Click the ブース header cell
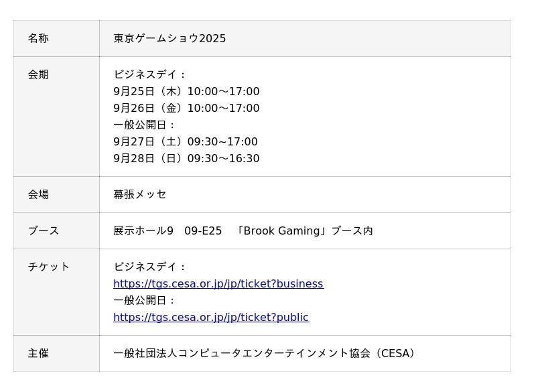The image size is (536, 392). pos(44,231)
